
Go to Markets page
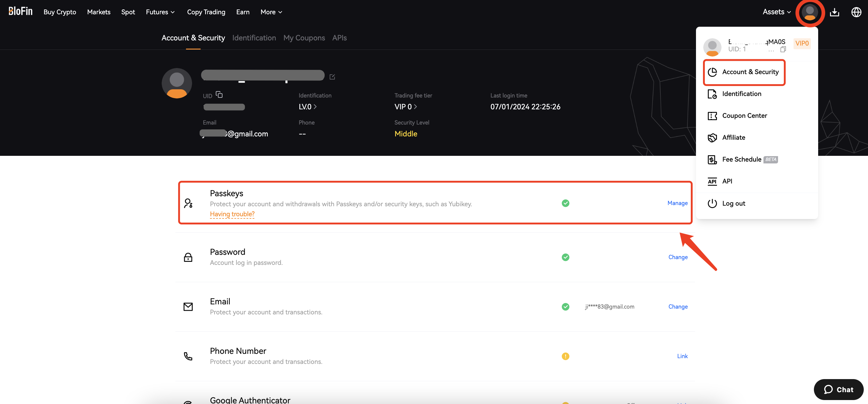99,12
